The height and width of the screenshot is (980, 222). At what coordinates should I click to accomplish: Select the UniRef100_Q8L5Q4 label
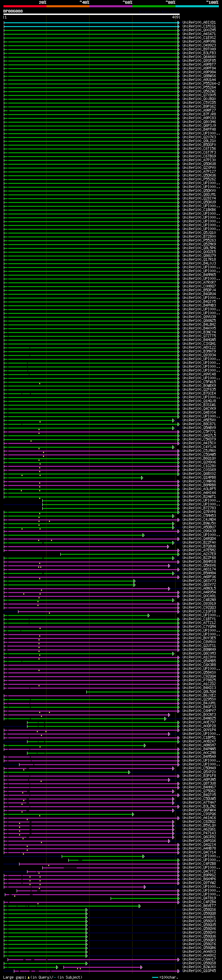[199, 692]
